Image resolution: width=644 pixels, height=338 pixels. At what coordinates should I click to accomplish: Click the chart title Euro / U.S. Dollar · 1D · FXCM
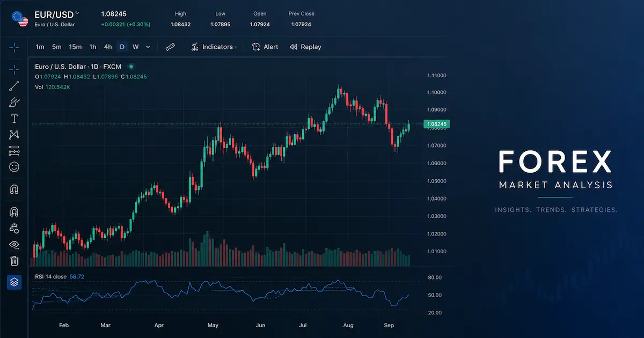[79, 67]
